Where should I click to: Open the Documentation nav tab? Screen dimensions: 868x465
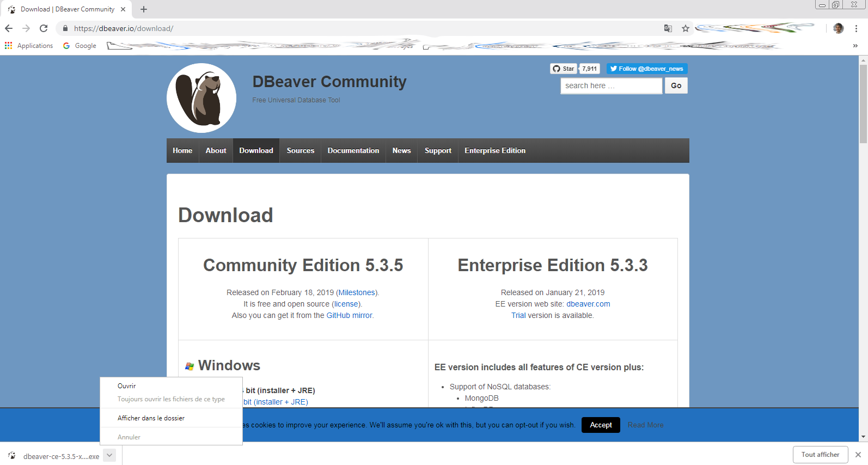coord(353,151)
